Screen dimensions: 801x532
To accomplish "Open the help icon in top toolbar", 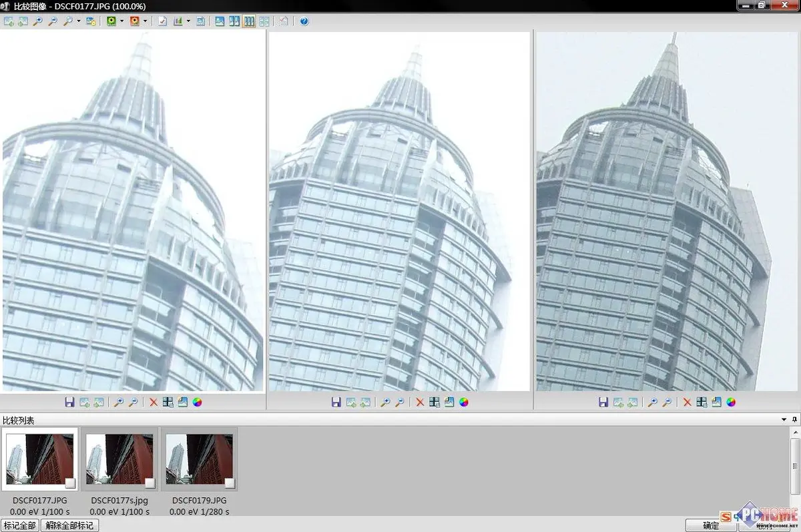I will point(304,21).
